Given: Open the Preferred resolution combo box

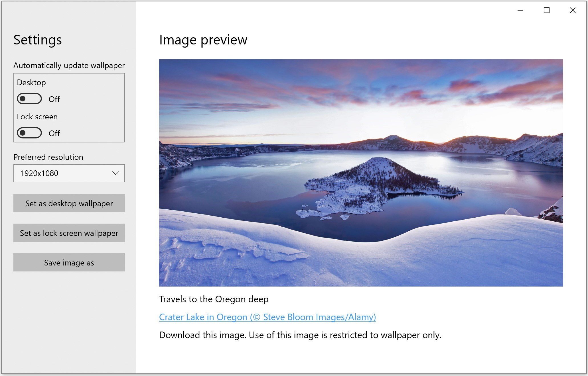Looking at the screenshot, I should click(69, 173).
